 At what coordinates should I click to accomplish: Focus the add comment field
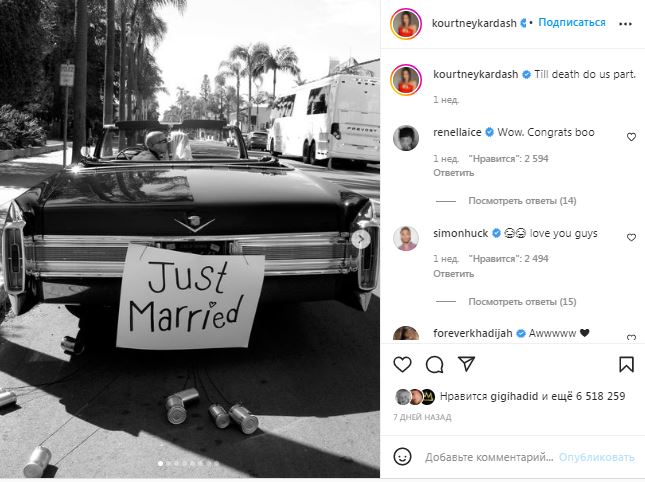pos(489,457)
